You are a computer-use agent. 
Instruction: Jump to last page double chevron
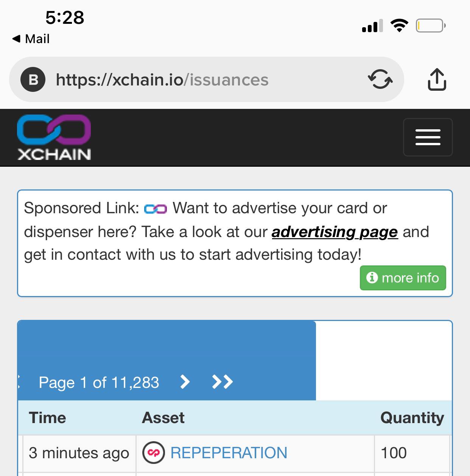coord(223,382)
